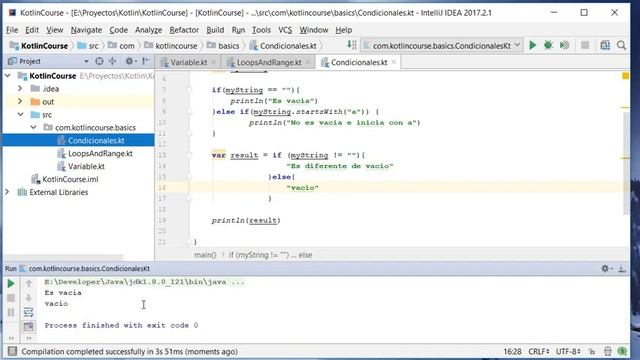The image size is (640, 360).
Task: Click the line 16 gutter number
Action: 162,187
